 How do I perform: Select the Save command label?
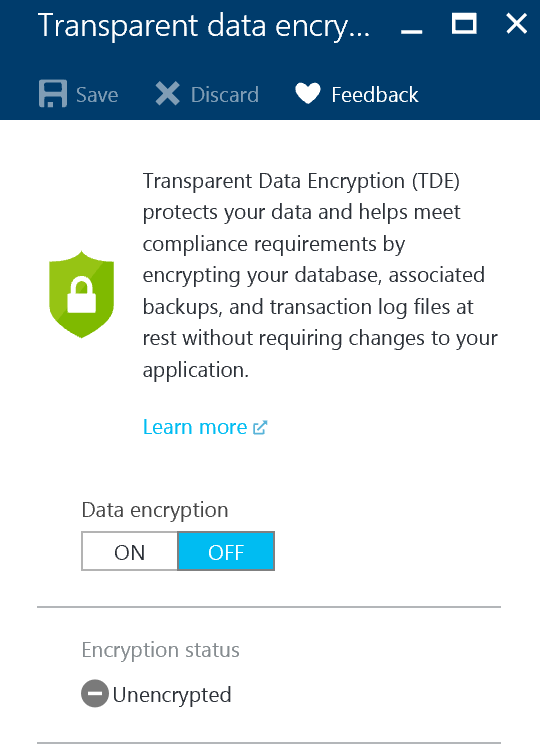click(x=97, y=95)
